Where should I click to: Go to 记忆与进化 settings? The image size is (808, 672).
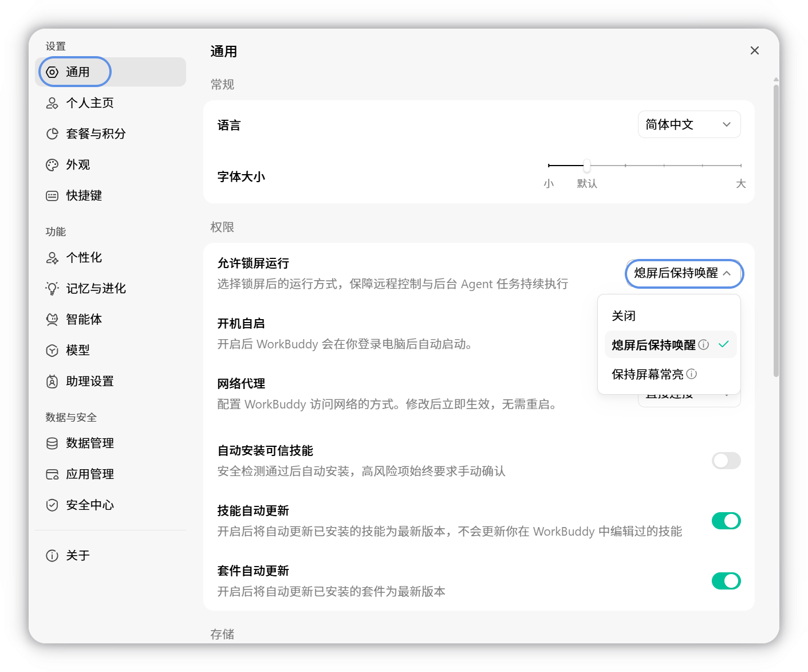click(x=111, y=289)
